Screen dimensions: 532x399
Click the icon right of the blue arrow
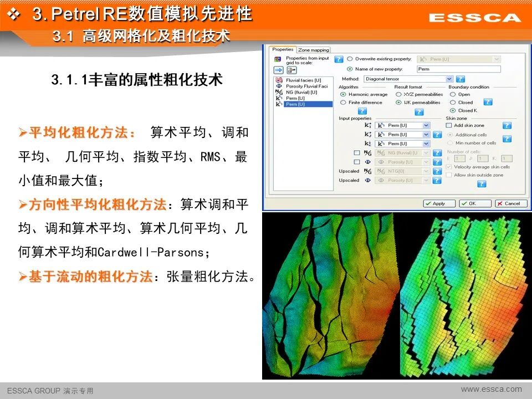[292, 70]
